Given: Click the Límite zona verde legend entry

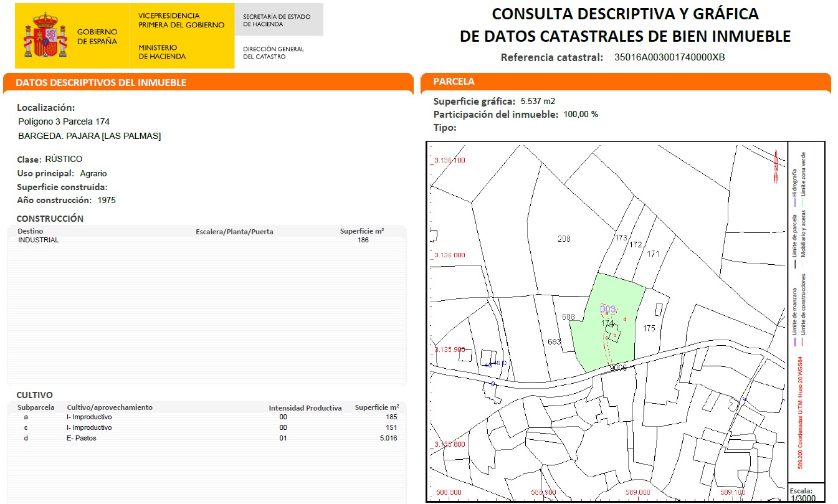Looking at the screenshot, I should click(x=804, y=174).
